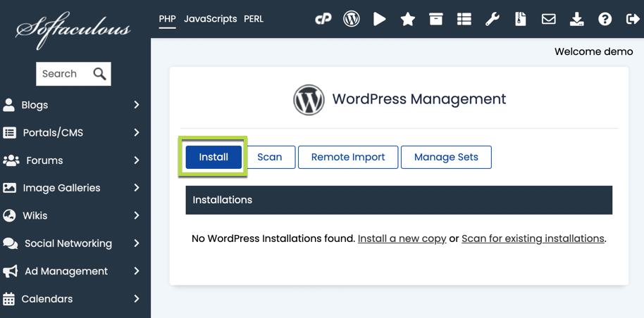The width and height of the screenshot is (644, 318).
Task: Click the search magnifier icon
Action: click(x=99, y=74)
